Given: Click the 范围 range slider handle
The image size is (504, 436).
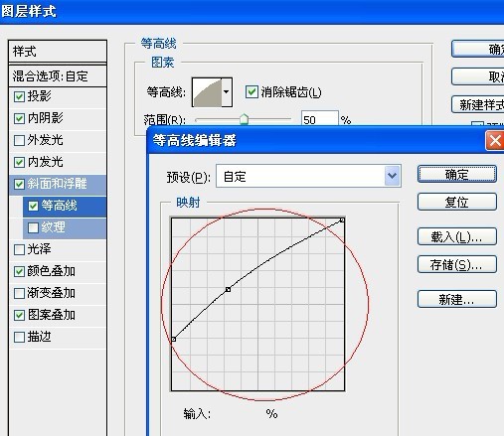Looking at the screenshot, I should tap(244, 119).
